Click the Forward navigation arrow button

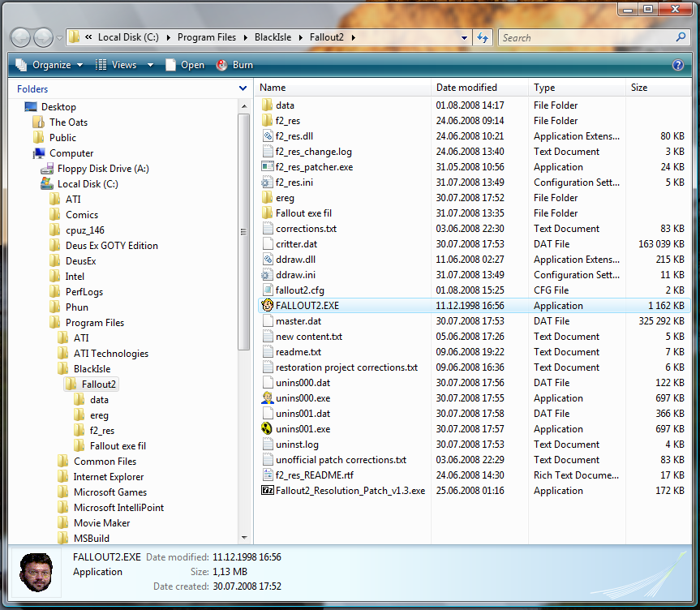(43, 38)
